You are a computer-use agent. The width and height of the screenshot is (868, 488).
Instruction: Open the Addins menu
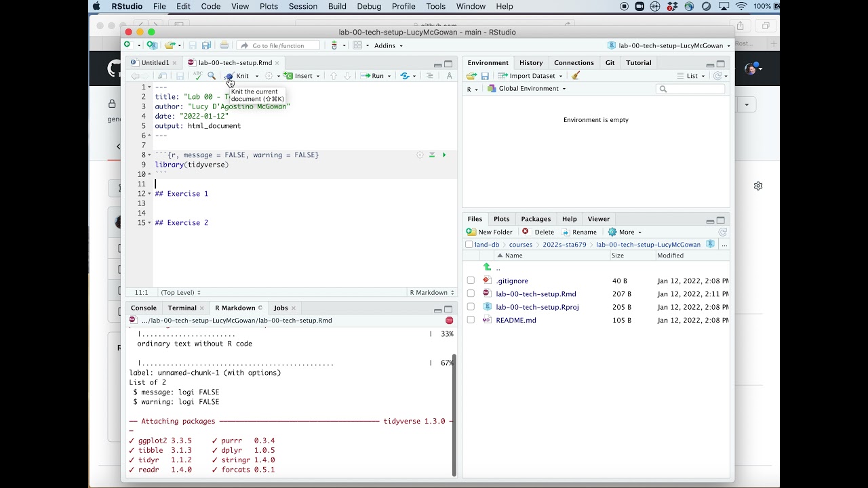[389, 45]
